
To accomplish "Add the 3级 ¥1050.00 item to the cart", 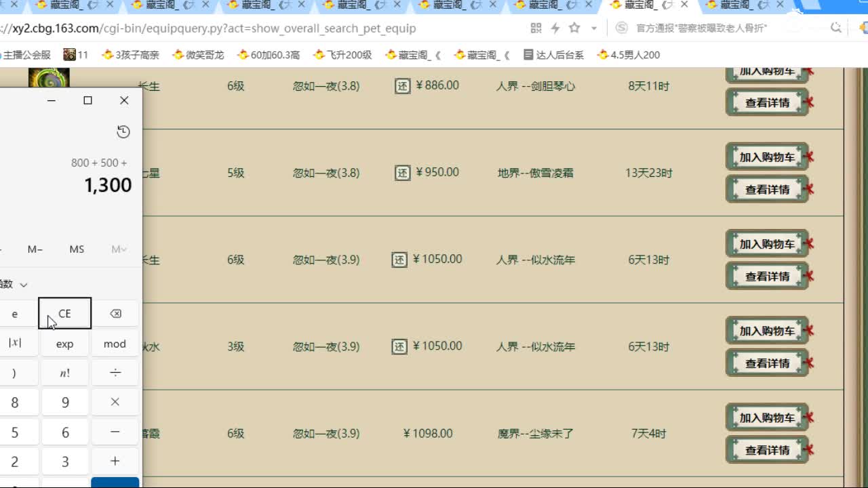I will coord(767,330).
